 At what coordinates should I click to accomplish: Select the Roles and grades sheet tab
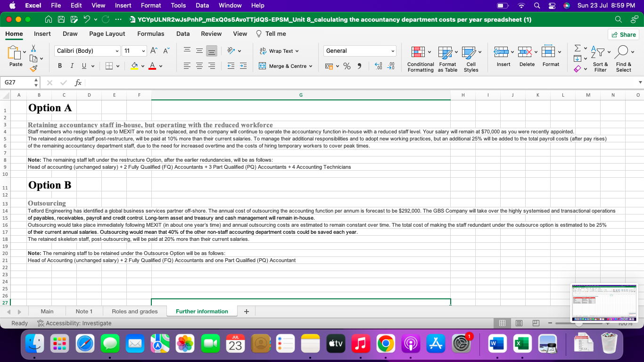click(135, 311)
